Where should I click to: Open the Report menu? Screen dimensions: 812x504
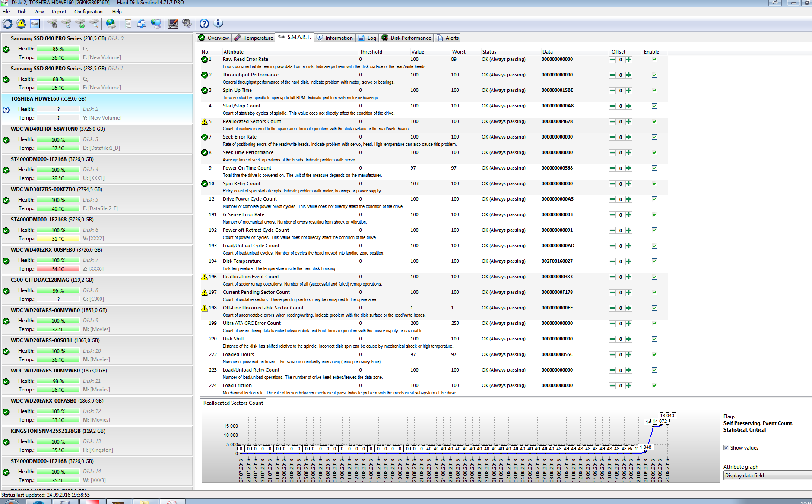point(59,12)
